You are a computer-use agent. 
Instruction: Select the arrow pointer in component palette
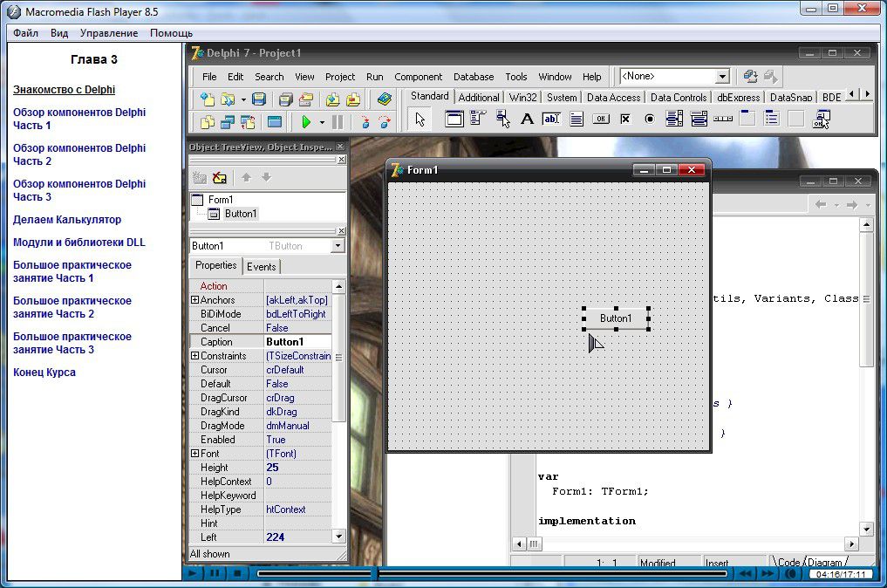pyautogui.click(x=420, y=119)
